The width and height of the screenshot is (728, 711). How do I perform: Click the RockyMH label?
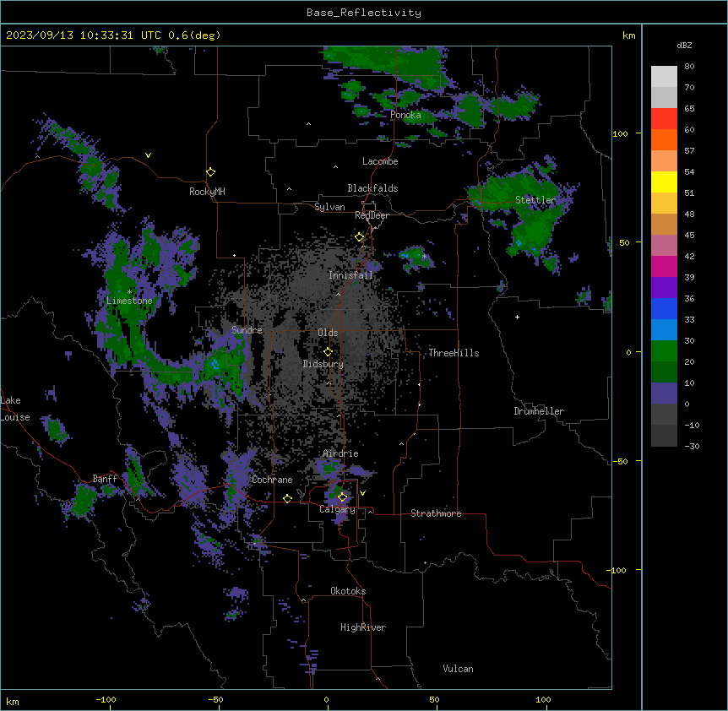207,192
